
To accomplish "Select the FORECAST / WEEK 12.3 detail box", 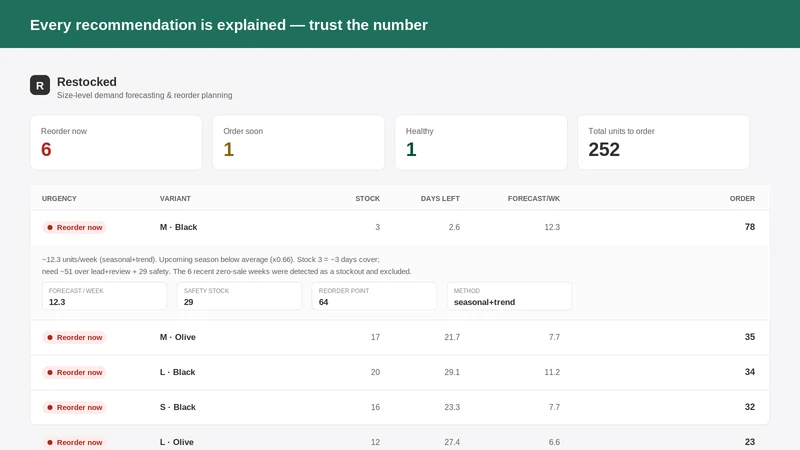I will [105, 296].
